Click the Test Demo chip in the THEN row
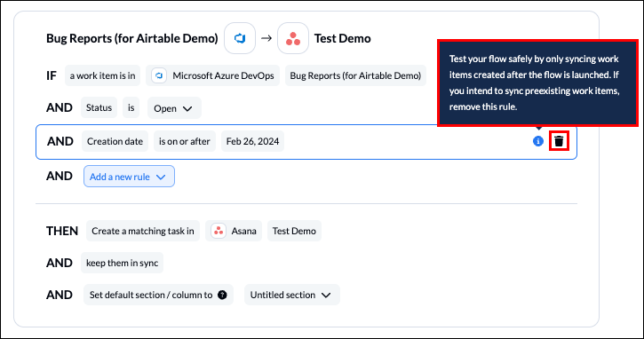This screenshot has height=339, width=644. point(294,231)
